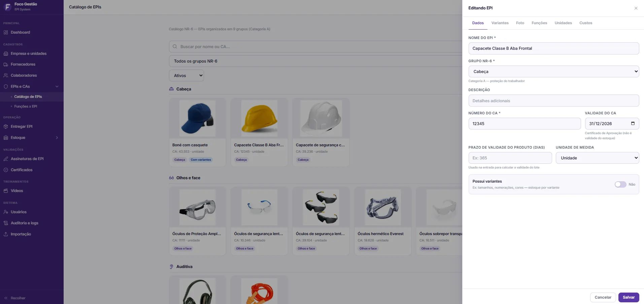This screenshot has width=644, height=304.
Task: Click the blue-framed glasses thumbnail, CA 10.346
Action: [x=259, y=207]
